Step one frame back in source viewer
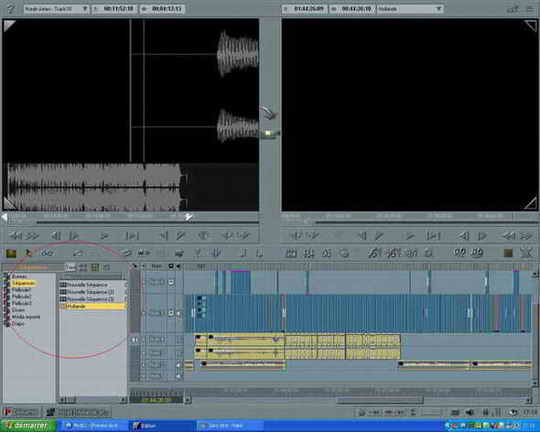The image size is (540, 432). tap(56, 236)
